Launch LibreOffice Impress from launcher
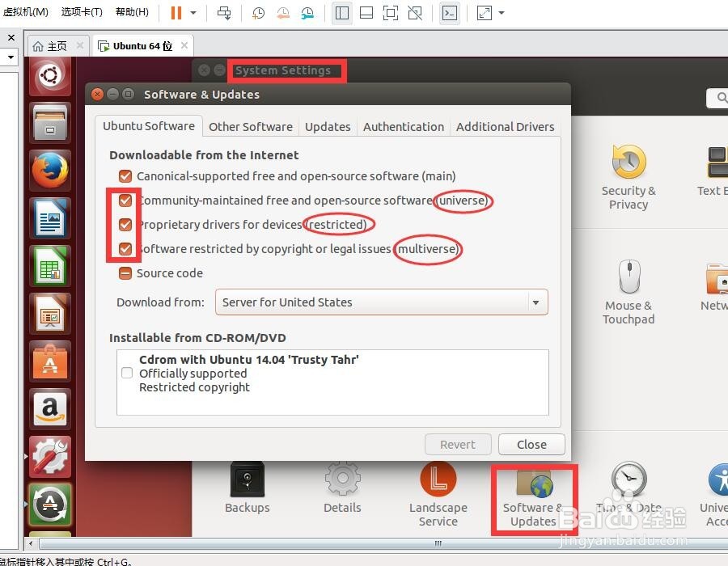This screenshot has height=566, width=728. pyautogui.click(x=50, y=314)
